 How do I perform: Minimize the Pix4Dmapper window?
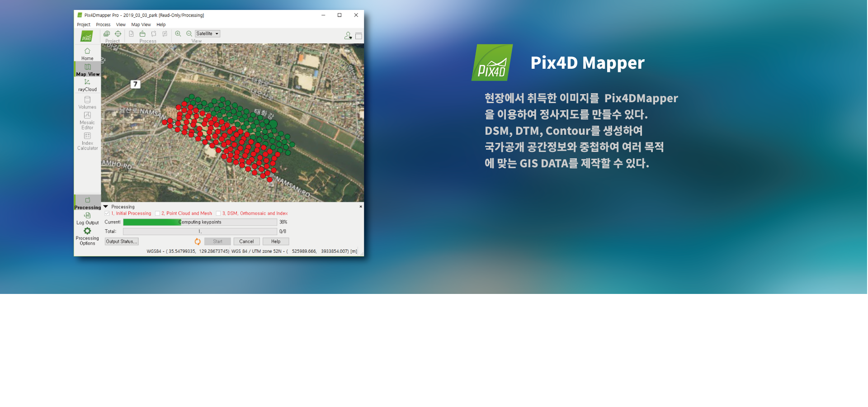[323, 15]
